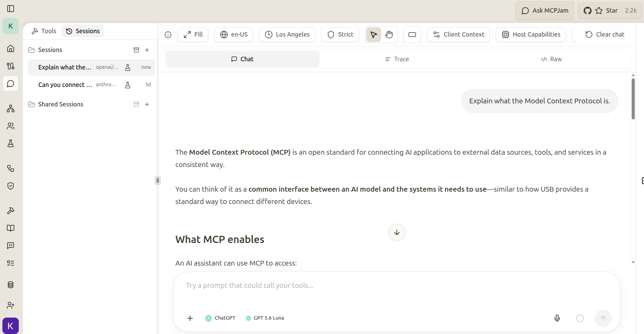Select the pointer cursor mode

pos(374,35)
